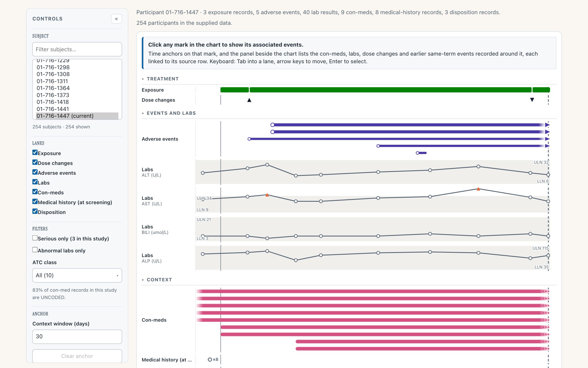The image size is (588, 368).
Task: Toggle the Dose changes lane checkbox
Action: pyautogui.click(x=35, y=162)
